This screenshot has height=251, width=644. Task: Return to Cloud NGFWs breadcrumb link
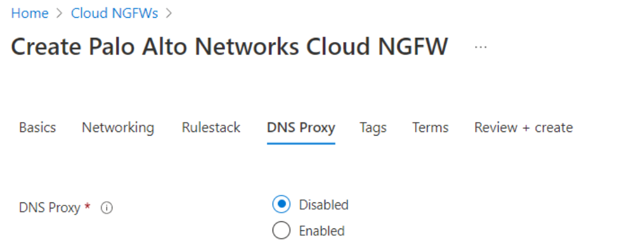[x=114, y=14]
